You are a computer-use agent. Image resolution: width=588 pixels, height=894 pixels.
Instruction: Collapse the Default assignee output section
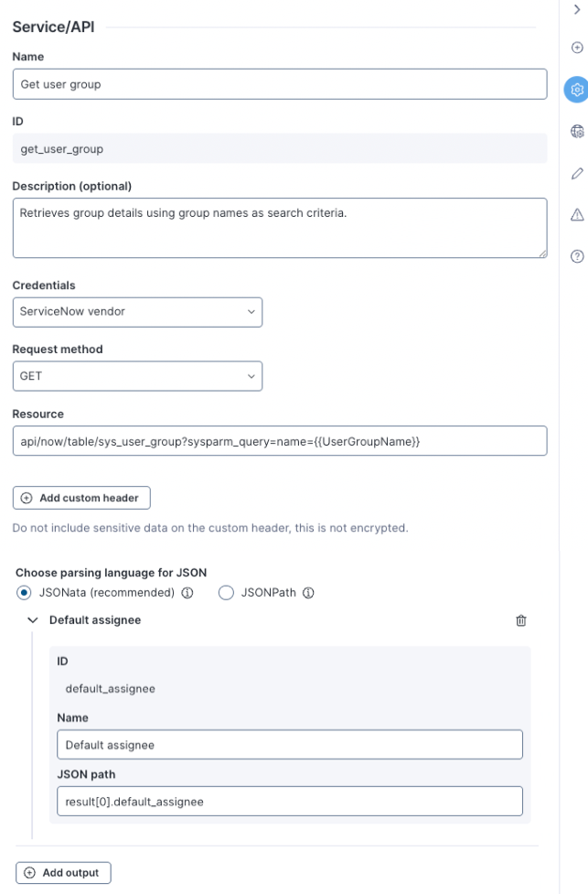tap(33, 620)
